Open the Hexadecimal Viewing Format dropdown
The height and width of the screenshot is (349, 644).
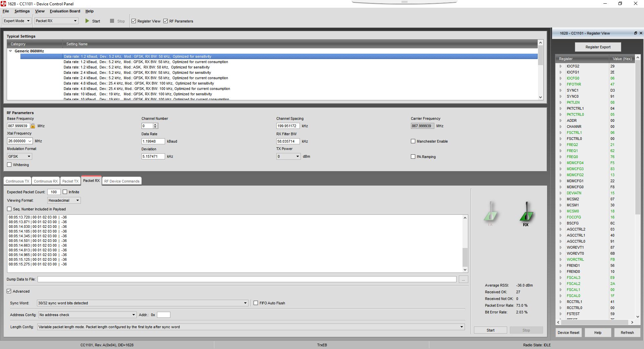[x=64, y=200]
